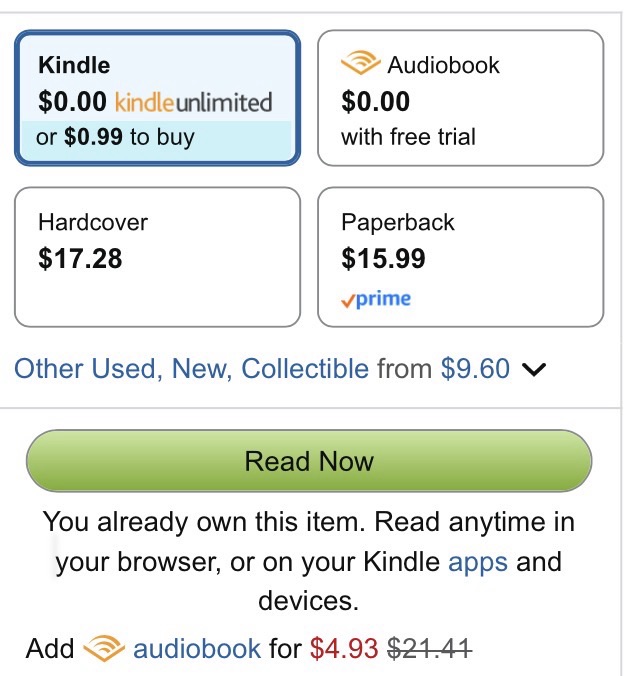639x676 pixels.
Task: Click the prime logo under Paperback
Action: tap(376, 299)
